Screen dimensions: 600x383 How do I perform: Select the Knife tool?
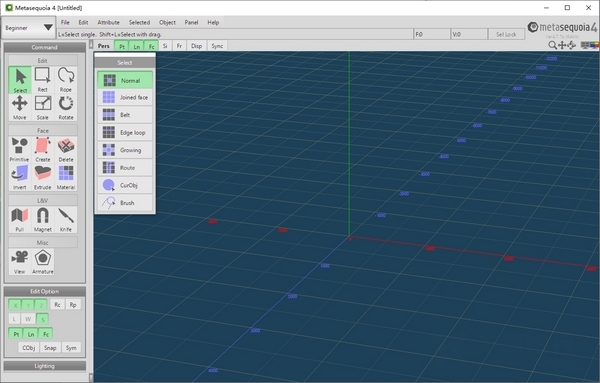point(65,220)
